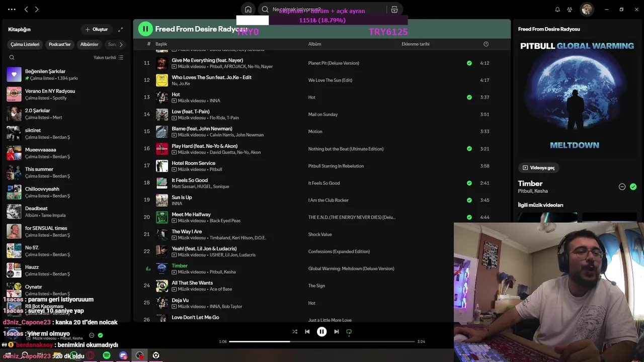Go forward with the right arrow
Image resolution: width=644 pixels, height=362 pixels.
pos(37,9)
